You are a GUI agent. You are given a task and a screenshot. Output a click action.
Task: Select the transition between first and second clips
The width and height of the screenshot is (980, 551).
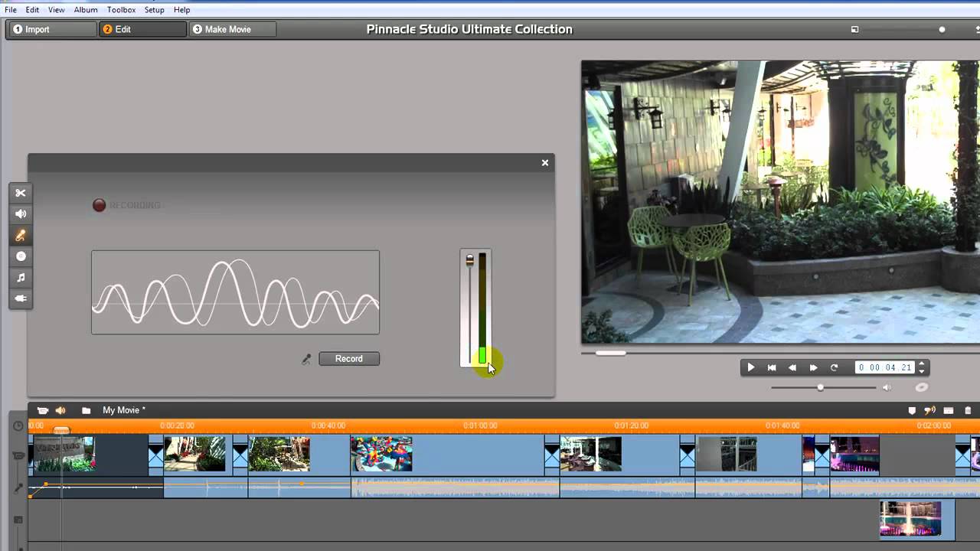[x=155, y=456]
